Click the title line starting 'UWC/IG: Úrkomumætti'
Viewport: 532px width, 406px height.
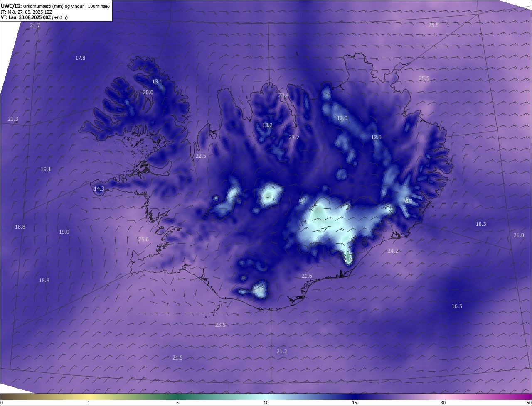55,6
